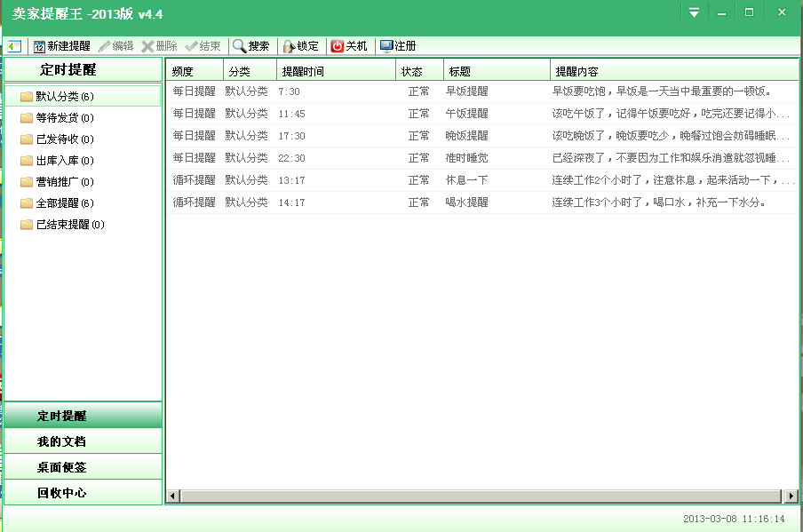Viewport: 803px width, 532px height.
Task: Click the 14:17 reminder time cell
Action: [291, 202]
